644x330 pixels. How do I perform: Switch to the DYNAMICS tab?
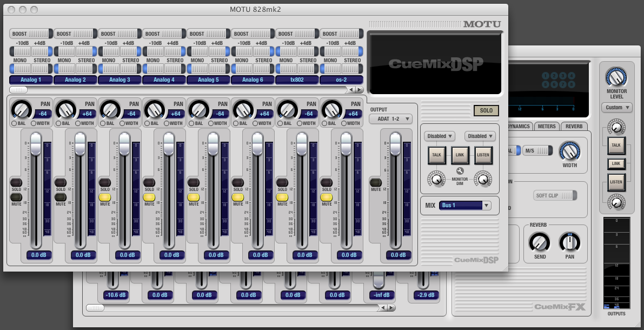coord(519,126)
